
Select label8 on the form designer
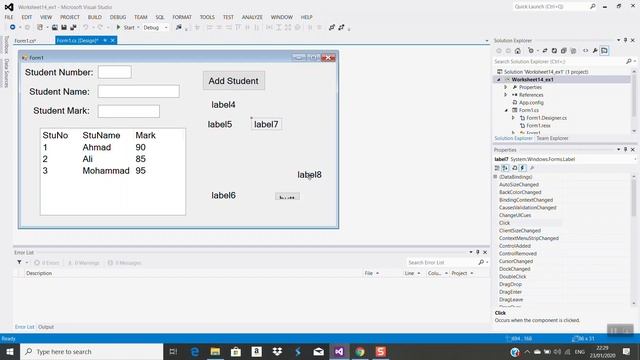tap(309, 175)
